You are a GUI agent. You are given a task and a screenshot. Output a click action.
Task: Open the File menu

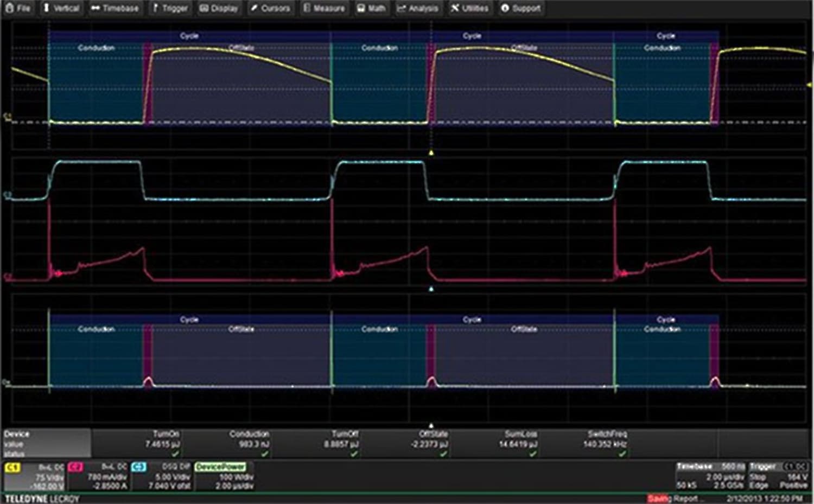tap(19, 8)
